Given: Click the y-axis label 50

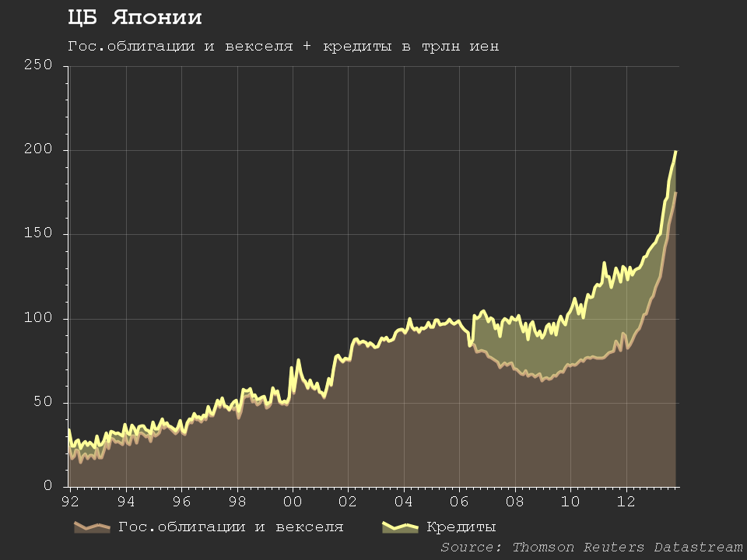Looking at the screenshot, I should click(x=43, y=402).
